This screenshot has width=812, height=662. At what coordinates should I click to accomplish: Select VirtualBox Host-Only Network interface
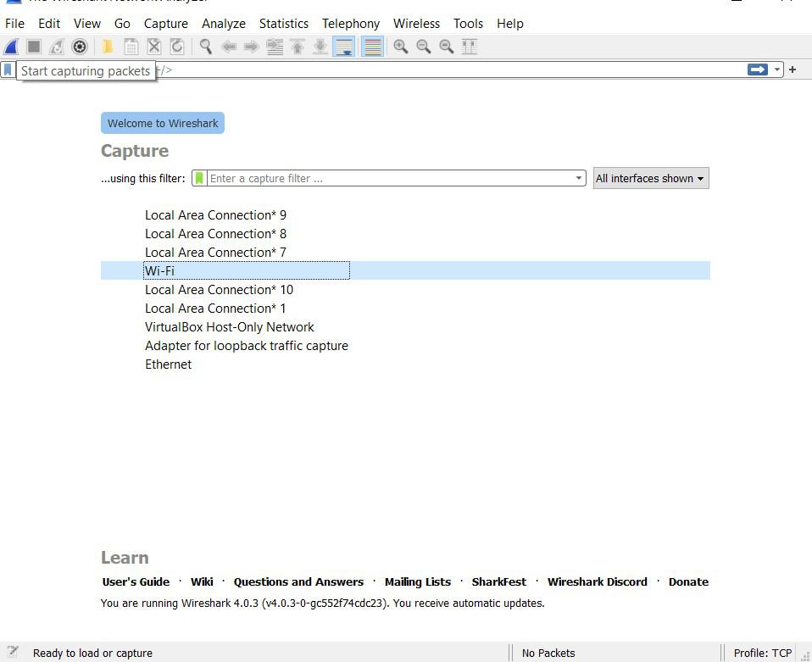pyautogui.click(x=405, y=327)
